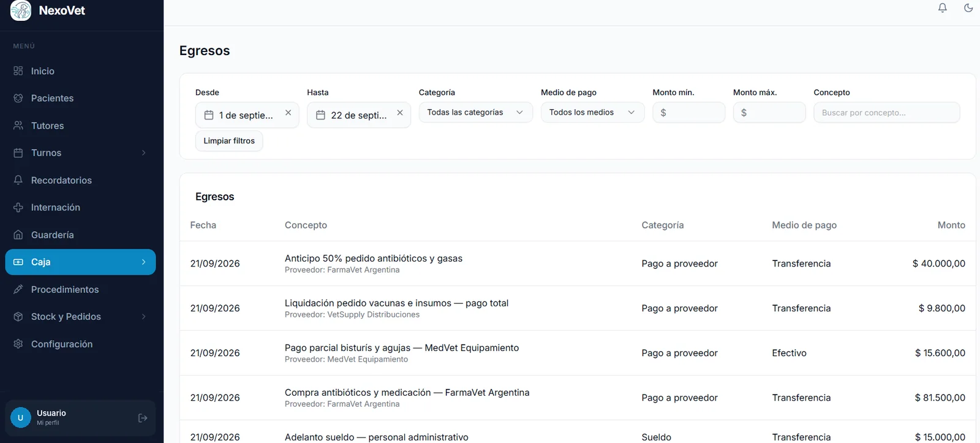Screen dimensions: 980x443
Task: Click the Pacientes paw icon
Action: coord(18,98)
